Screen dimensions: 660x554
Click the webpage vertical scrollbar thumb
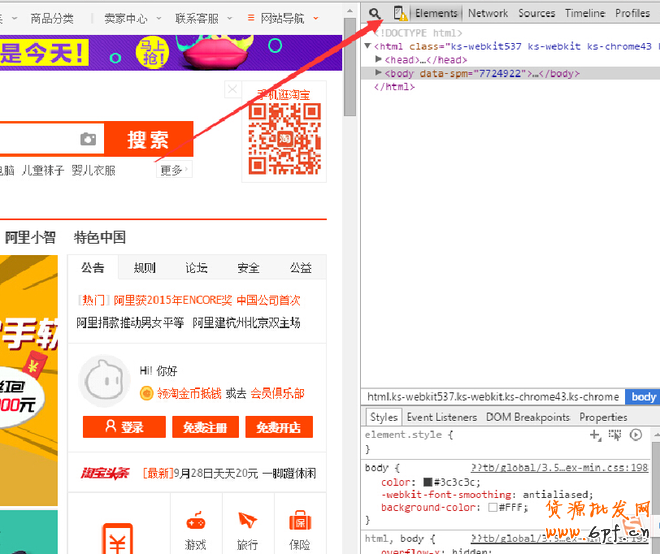[x=350, y=67]
